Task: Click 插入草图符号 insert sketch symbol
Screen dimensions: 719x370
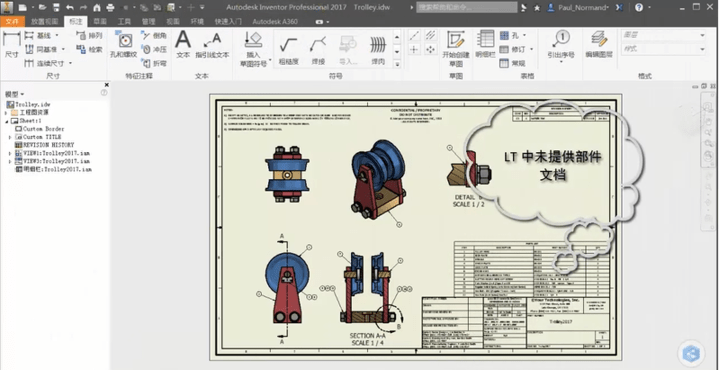Action: point(253,50)
